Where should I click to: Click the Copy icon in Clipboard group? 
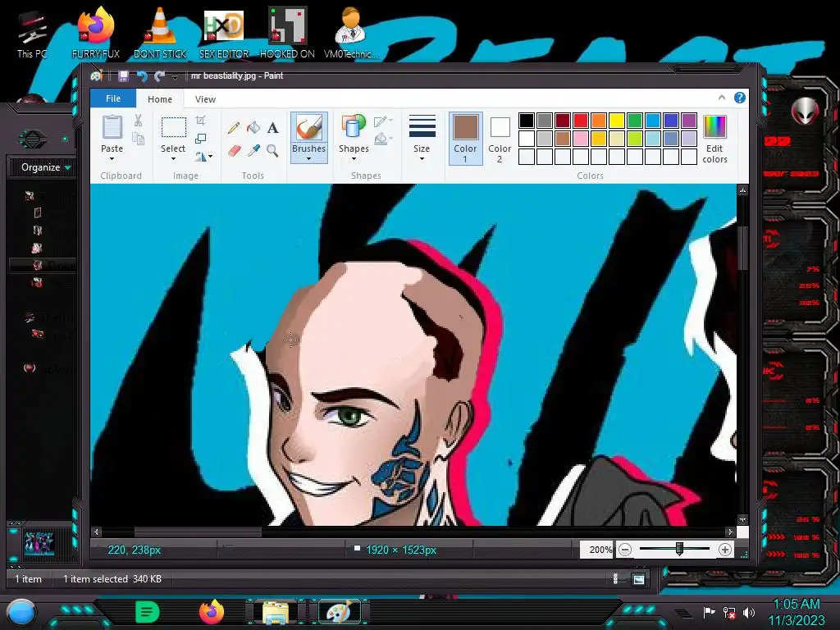pos(138,139)
